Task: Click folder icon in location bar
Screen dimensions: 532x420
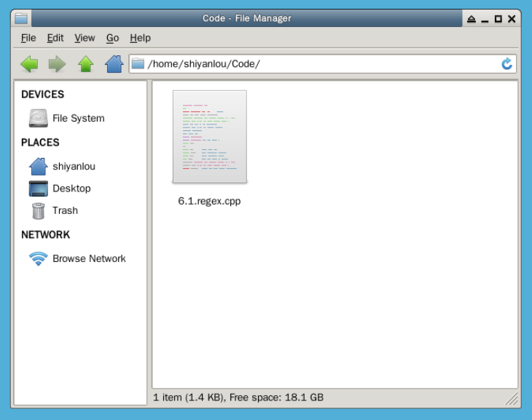Action: [x=138, y=63]
